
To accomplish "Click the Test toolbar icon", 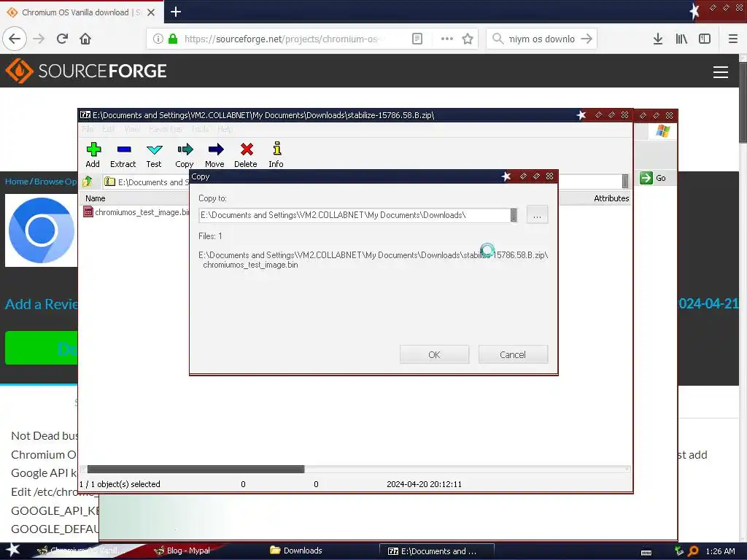I will coord(154,155).
